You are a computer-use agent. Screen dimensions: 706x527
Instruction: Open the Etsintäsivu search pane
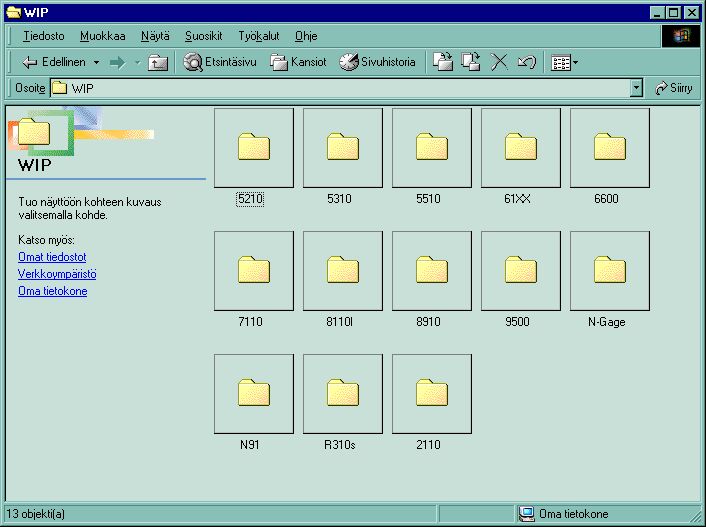(220, 62)
